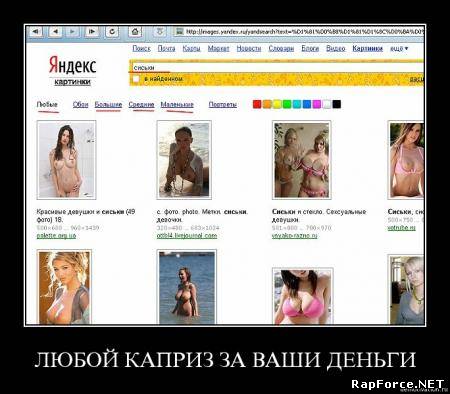Pick the white color filter swatch
The image size is (450, 394).
point(327,104)
